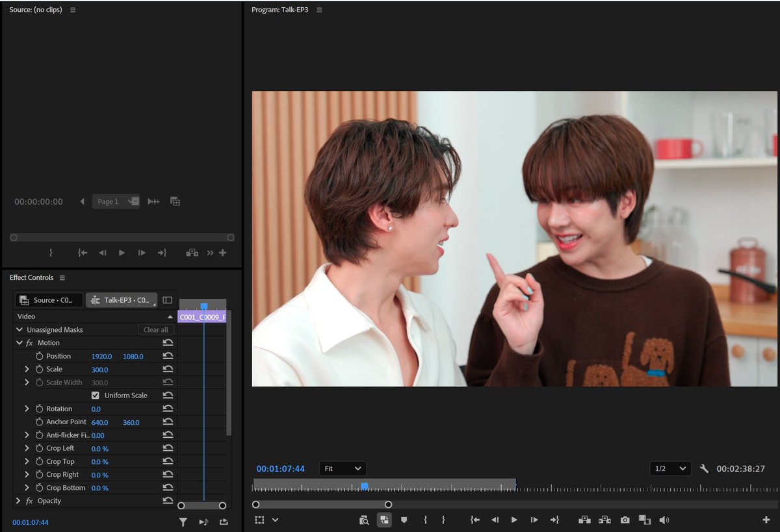
Task: Click Mark Out in Source monitor
Action: pos(51,253)
